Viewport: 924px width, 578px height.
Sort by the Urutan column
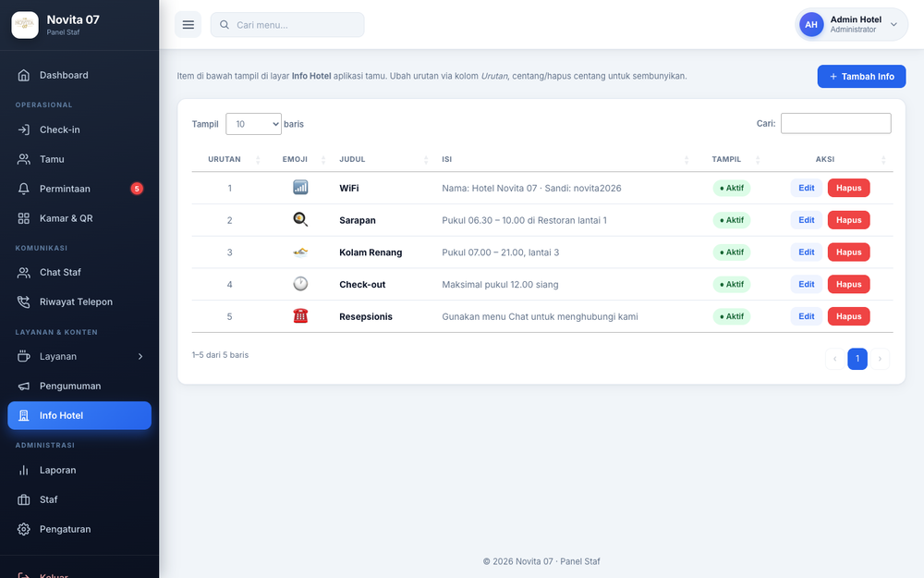tap(229, 159)
